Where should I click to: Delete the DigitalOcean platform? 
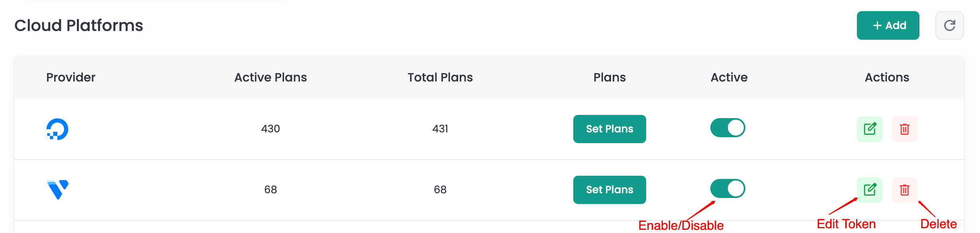904,129
